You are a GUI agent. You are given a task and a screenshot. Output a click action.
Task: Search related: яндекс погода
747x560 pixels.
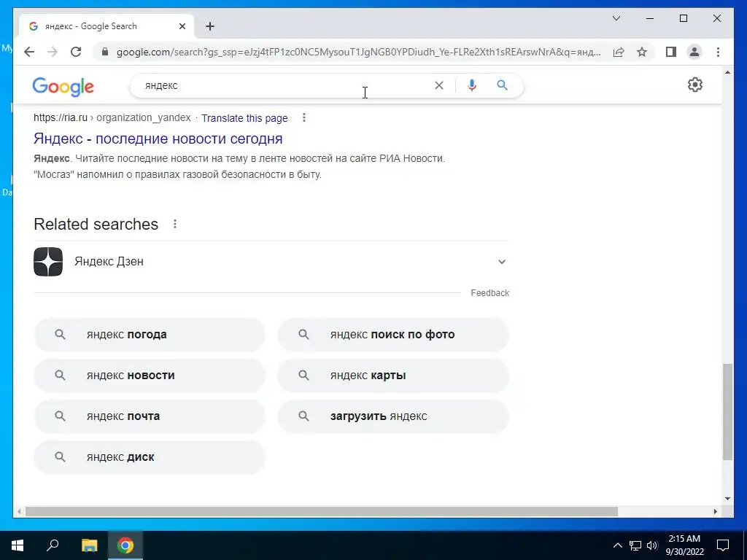click(149, 334)
